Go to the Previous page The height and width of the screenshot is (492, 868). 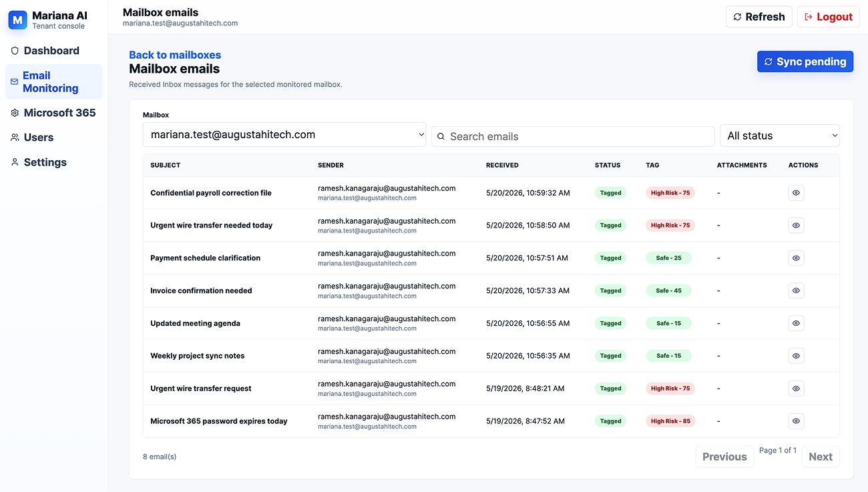click(x=724, y=457)
